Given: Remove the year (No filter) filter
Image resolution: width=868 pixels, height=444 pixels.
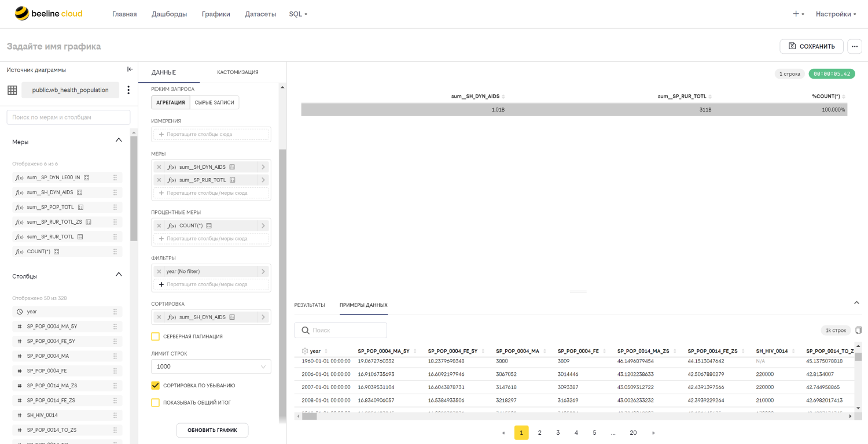Looking at the screenshot, I should pos(159,272).
